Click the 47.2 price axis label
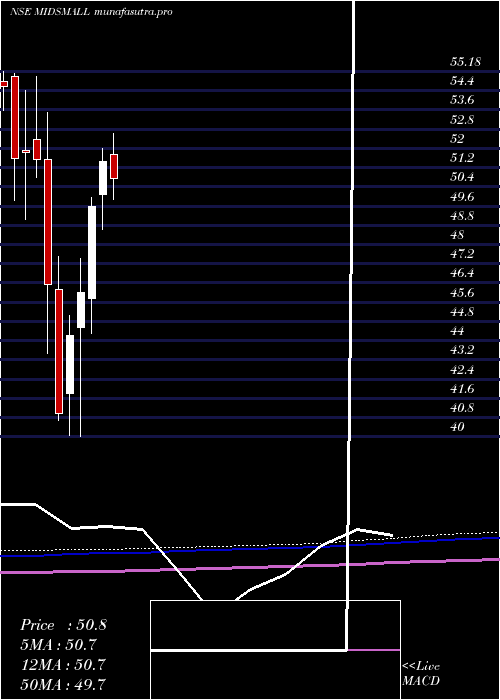Image resolution: width=500 pixels, height=700 pixels. tap(462, 254)
